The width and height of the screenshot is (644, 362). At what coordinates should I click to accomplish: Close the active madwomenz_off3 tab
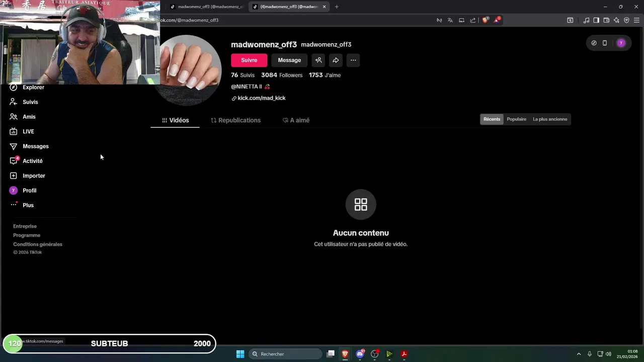(x=324, y=7)
